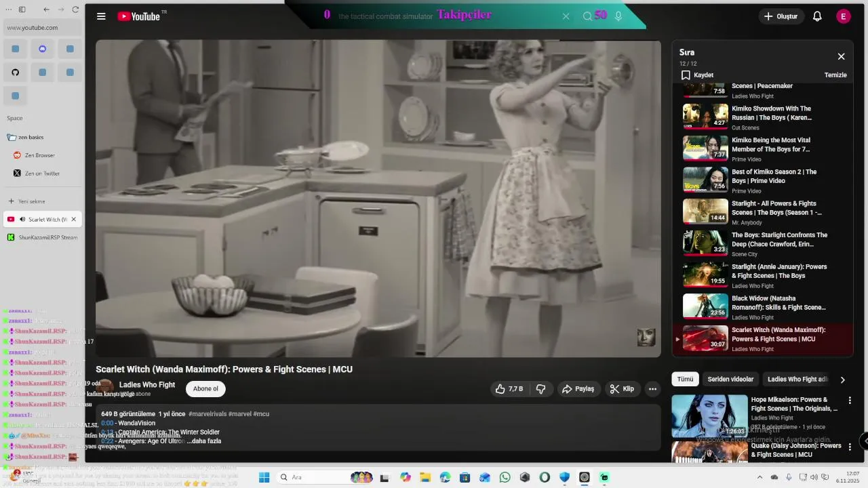This screenshot has width=868, height=488.
Task: Clear the search box with the X
Action: click(566, 16)
